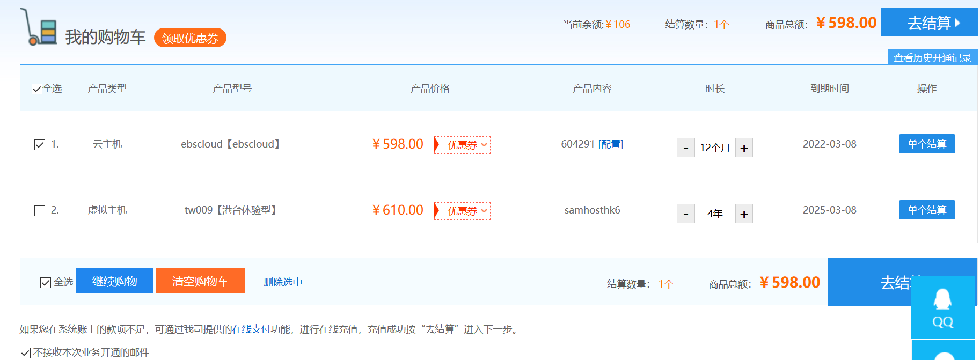This screenshot has width=980, height=360.
Task: Click 领取优惠券 coupon button
Action: tap(190, 38)
